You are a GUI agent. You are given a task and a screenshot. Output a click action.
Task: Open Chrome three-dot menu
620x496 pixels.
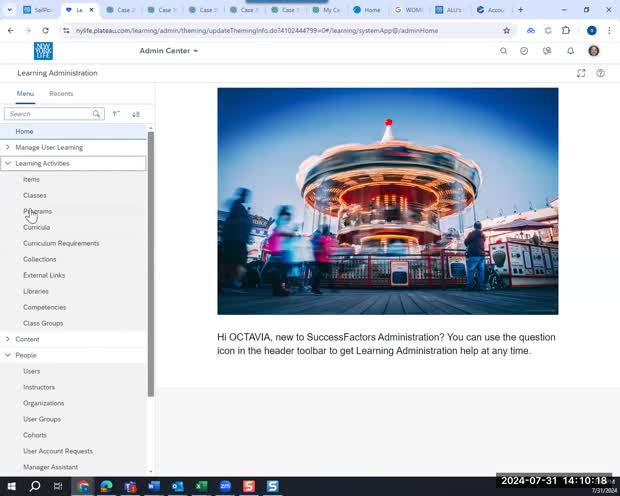pos(609,30)
